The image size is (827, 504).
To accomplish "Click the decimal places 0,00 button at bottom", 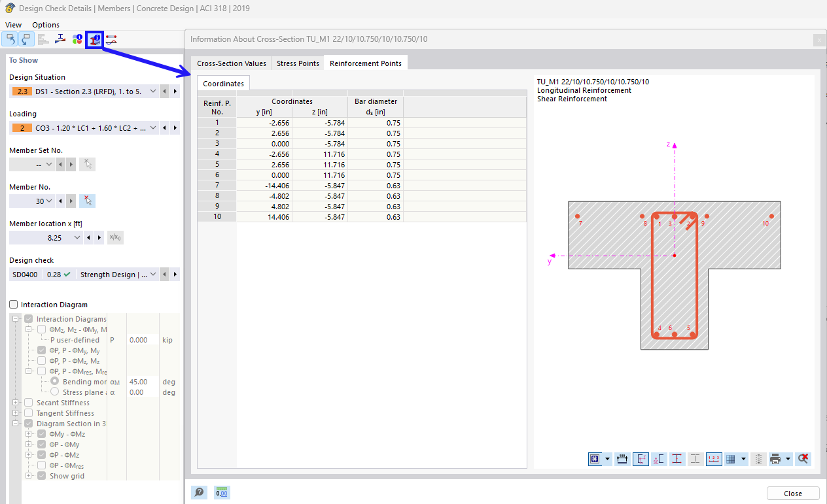I will (x=221, y=492).
